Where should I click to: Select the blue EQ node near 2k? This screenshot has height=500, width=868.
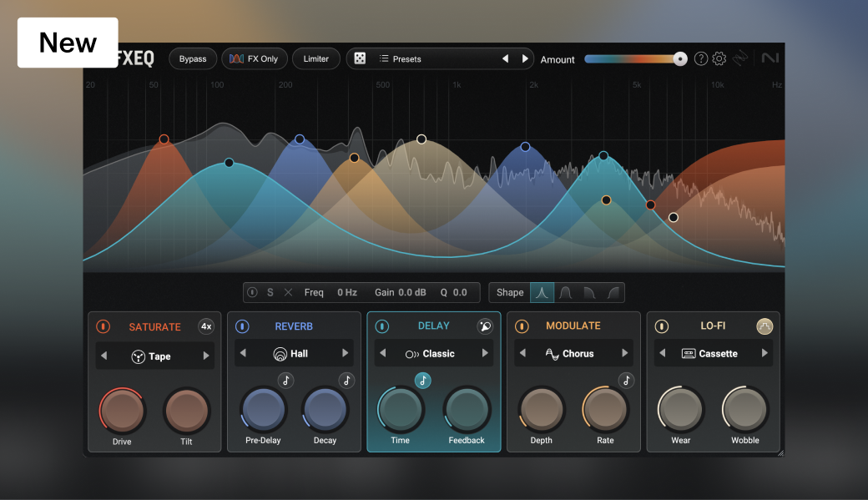[x=525, y=147]
